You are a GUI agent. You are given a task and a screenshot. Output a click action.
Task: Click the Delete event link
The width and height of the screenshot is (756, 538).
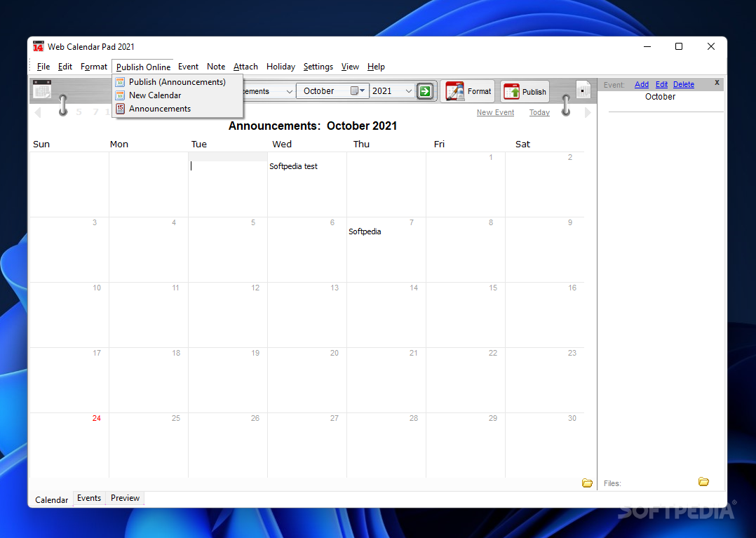[684, 84]
